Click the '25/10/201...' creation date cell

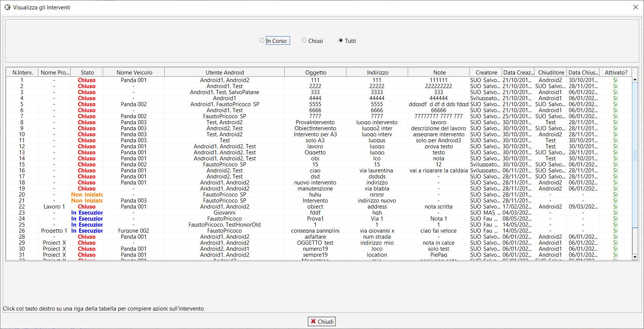click(x=518, y=116)
